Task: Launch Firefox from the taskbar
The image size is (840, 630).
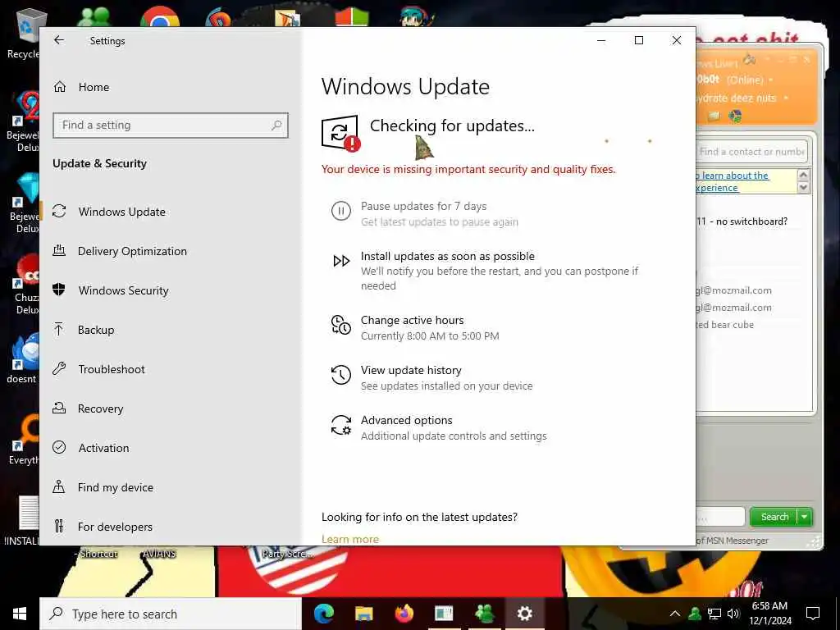Action: (x=404, y=614)
